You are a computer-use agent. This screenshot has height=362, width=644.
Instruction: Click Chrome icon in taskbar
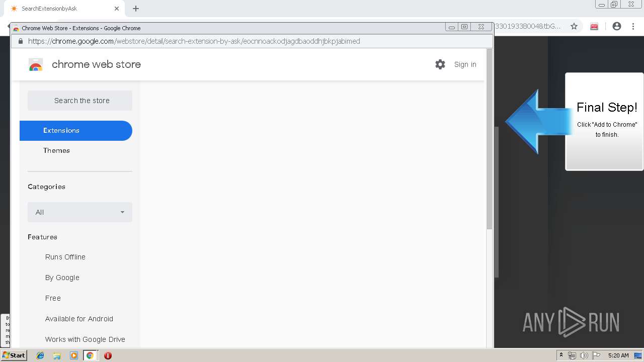tap(90, 355)
